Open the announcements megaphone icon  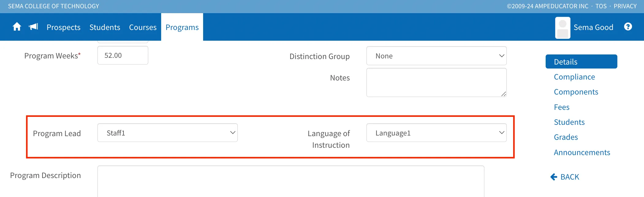coord(33,27)
